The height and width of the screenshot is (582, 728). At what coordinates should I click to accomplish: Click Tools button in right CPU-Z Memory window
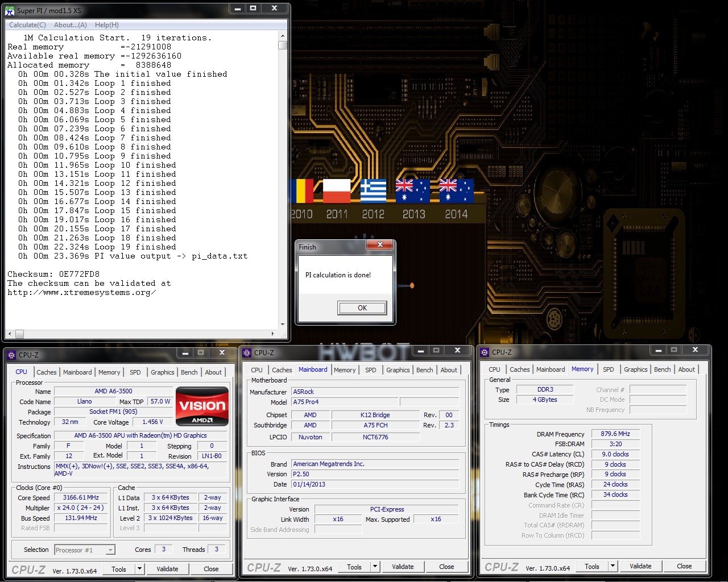[x=592, y=566]
